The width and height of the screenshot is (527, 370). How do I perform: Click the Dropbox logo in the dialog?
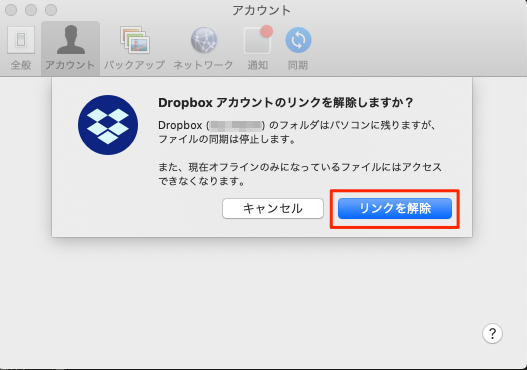coord(108,125)
